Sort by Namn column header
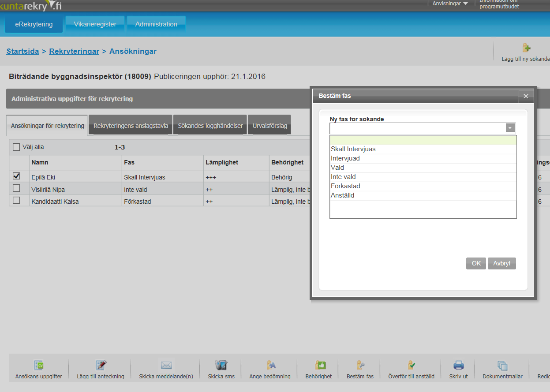550x392 pixels. pos(40,162)
